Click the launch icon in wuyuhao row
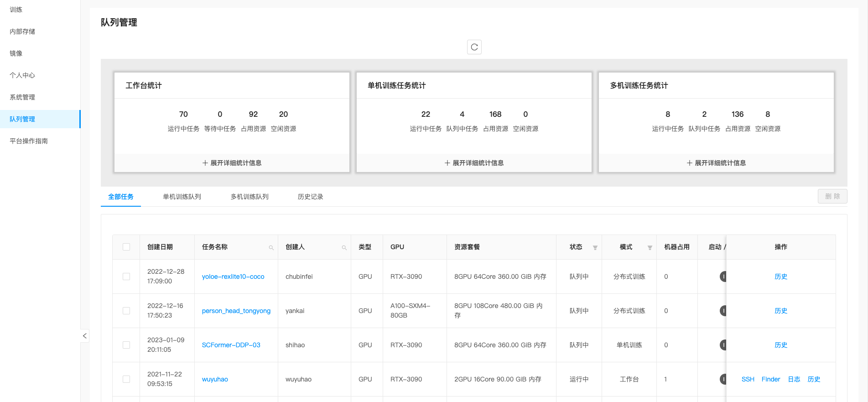 pyautogui.click(x=723, y=379)
